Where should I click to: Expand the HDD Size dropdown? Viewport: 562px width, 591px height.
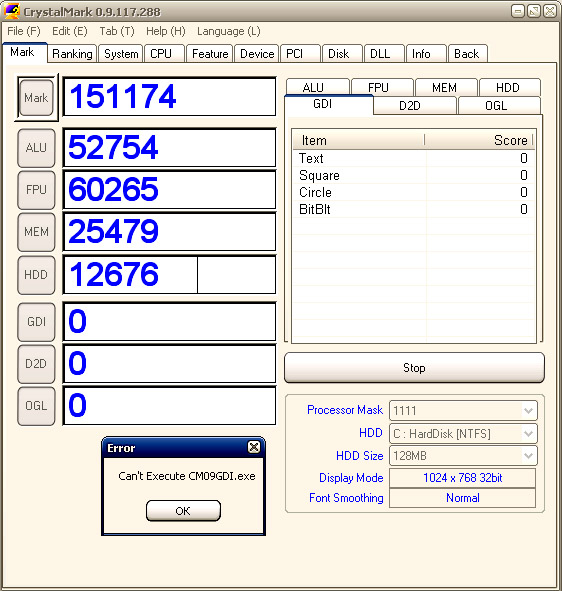[528, 456]
